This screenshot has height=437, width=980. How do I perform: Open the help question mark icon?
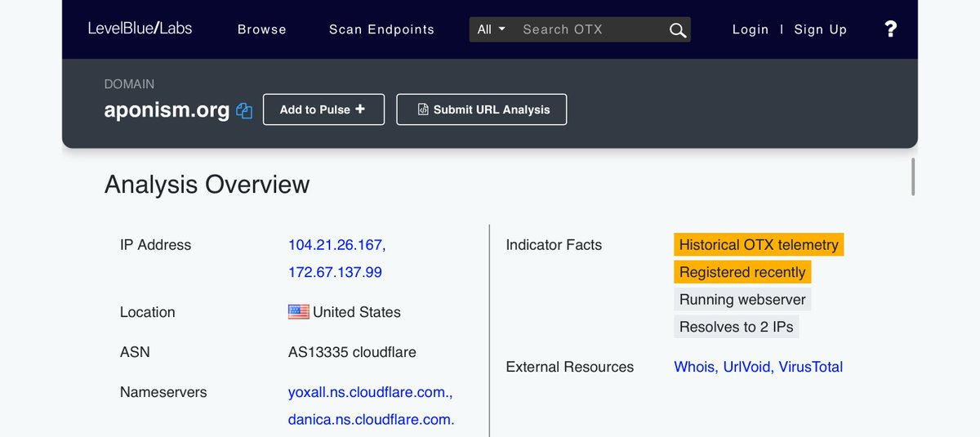[x=890, y=29]
